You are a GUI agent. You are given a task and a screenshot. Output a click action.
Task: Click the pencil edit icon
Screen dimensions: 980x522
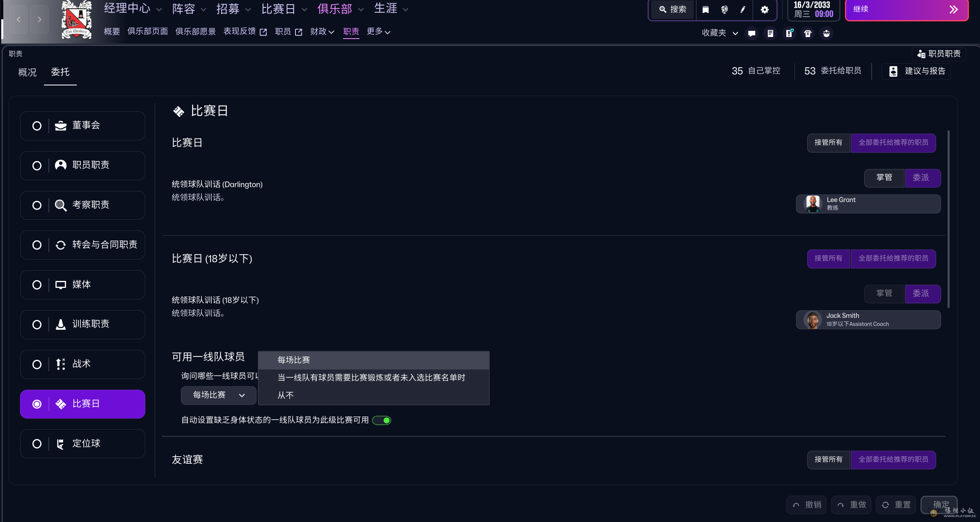pyautogui.click(x=743, y=9)
